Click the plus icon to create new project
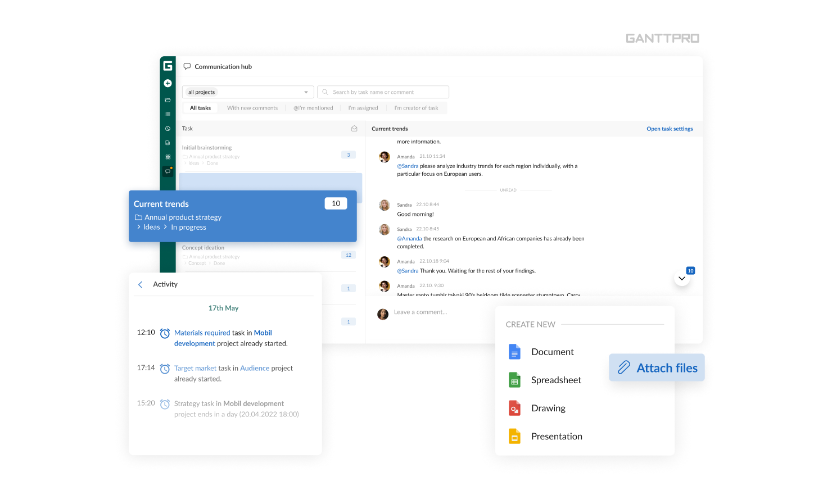The width and height of the screenshot is (832, 504). coord(168,83)
